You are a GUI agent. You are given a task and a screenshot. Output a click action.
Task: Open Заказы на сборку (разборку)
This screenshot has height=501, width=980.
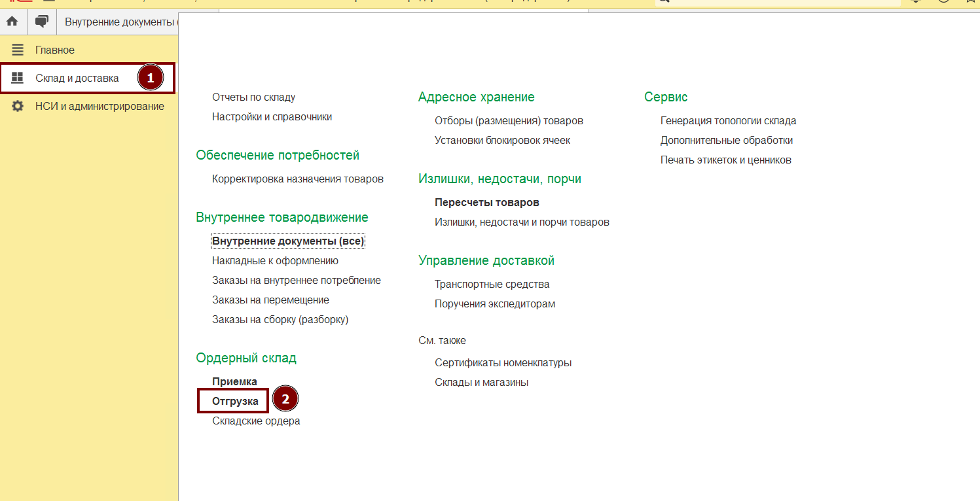[280, 320]
